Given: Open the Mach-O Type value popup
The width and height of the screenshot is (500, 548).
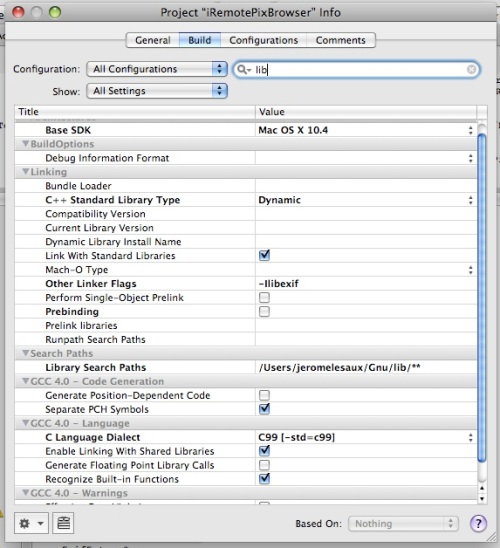Looking at the screenshot, I should tap(471, 270).
